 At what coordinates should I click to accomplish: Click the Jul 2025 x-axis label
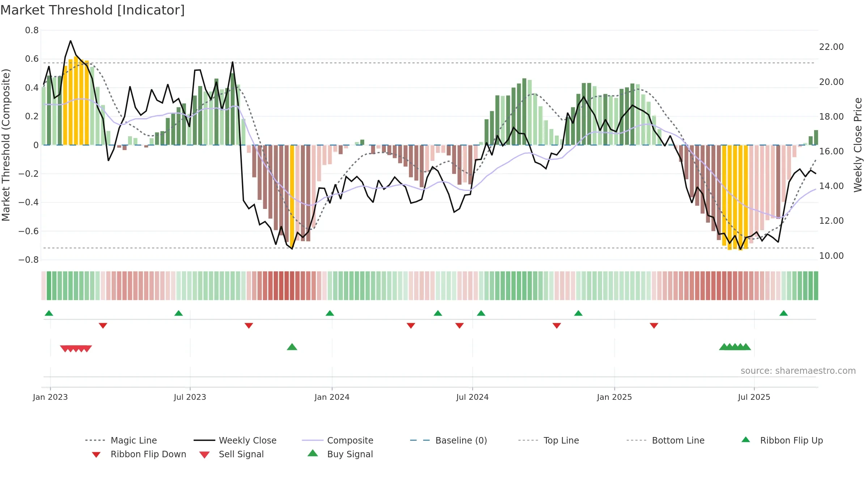point(754,397)
